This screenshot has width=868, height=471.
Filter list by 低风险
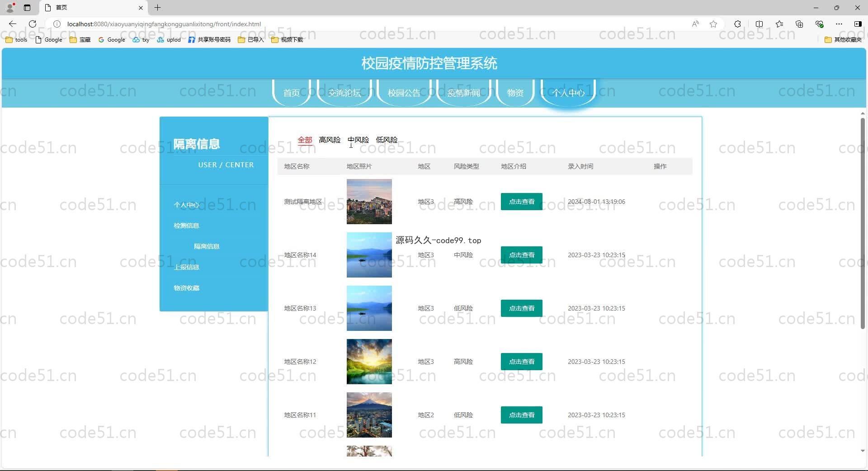pyautogui.click(x=387, y=140)
